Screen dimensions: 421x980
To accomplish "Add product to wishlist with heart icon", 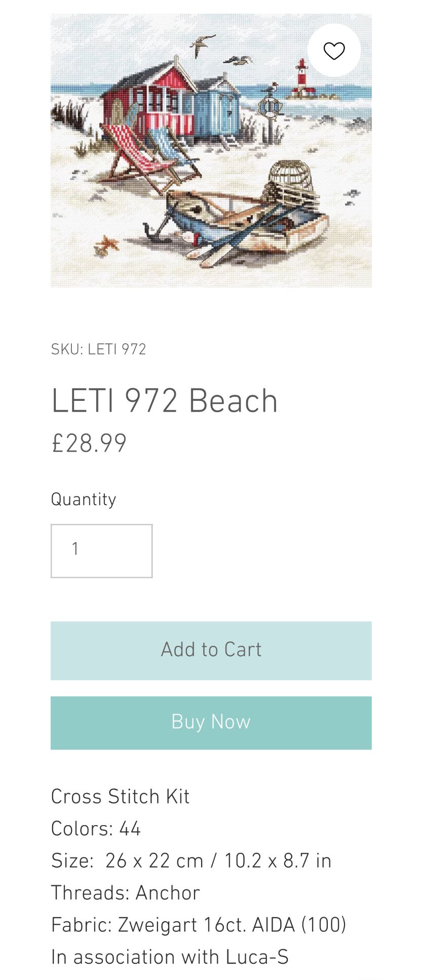I will [334, 51].
